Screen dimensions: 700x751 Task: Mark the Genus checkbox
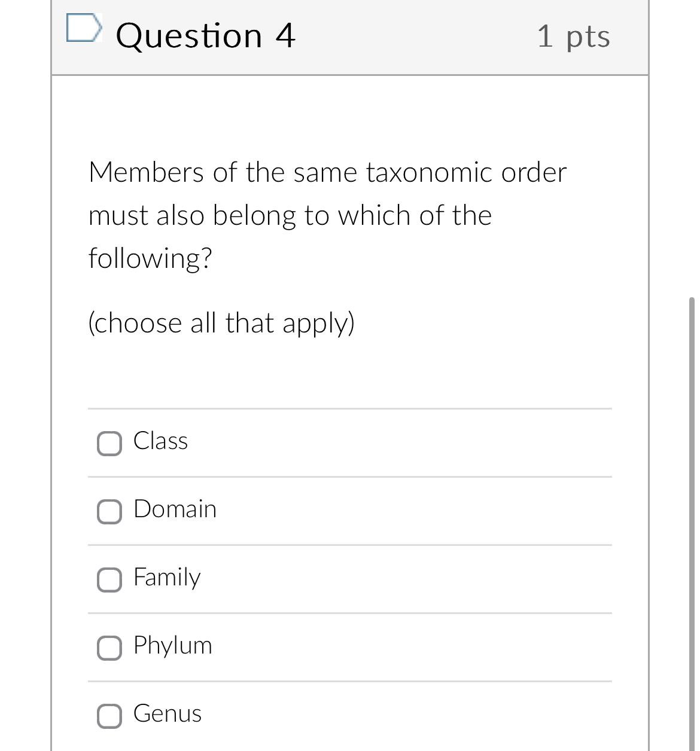pyautogui.click(x=109, y=716)
